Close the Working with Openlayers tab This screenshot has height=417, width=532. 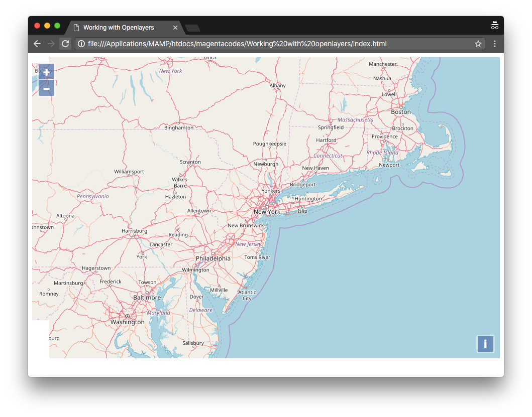click(x=175, y=28)
